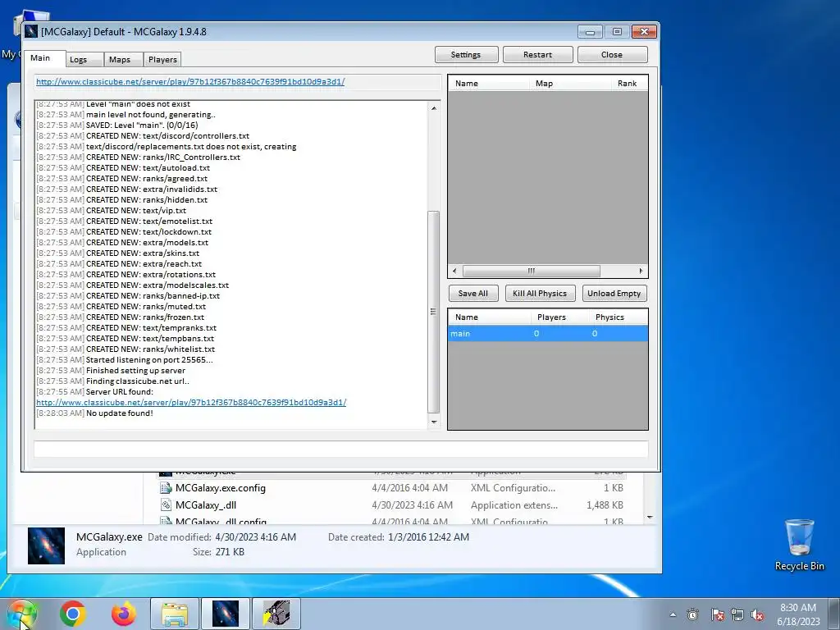Click the MCGalaxy.exe preview thumbnail in details pane
The height and width of the screenshot is (630, 840).
(x=46, y=546)
